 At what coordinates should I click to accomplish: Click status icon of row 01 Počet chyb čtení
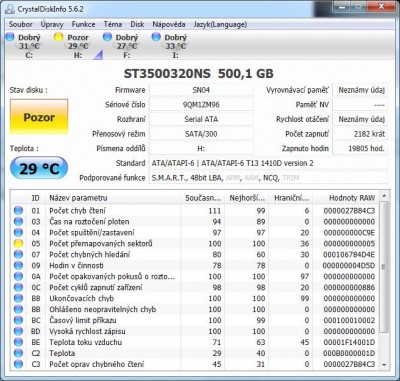tap(18, 210)
